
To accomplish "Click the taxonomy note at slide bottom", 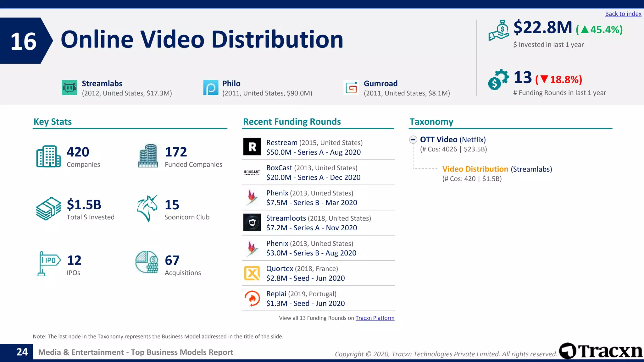I will click(158, 337).
